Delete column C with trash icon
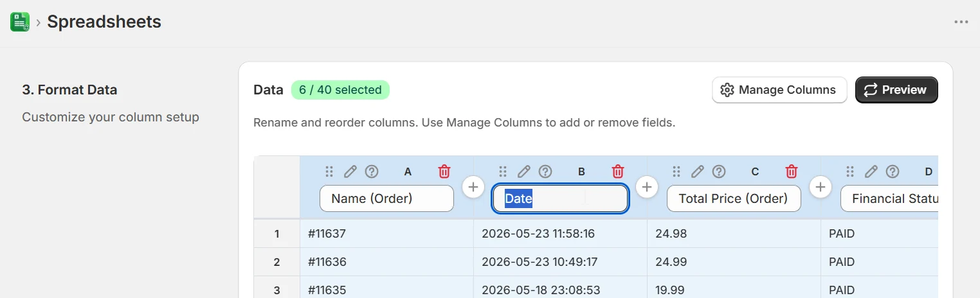980x298 pixels. (792, 171)
